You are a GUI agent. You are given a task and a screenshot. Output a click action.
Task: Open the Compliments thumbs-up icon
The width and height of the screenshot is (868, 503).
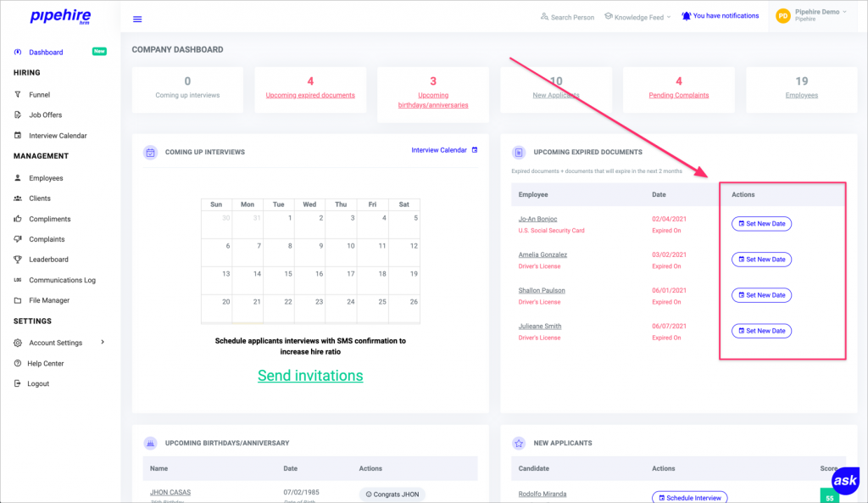19,218
